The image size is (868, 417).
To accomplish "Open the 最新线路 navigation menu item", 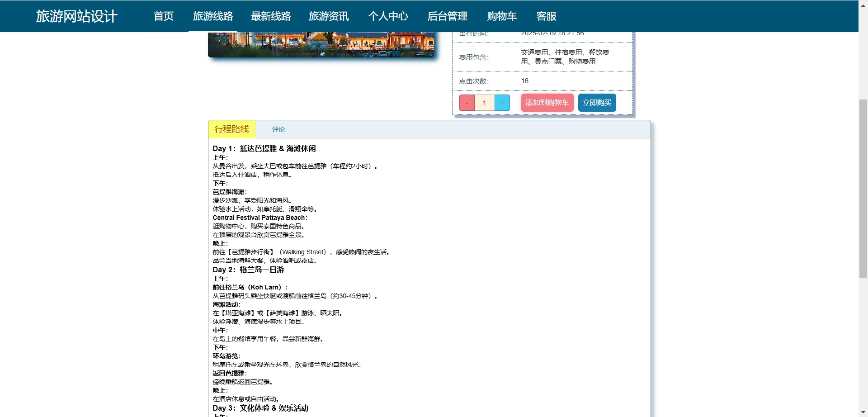I will [270, 16].
